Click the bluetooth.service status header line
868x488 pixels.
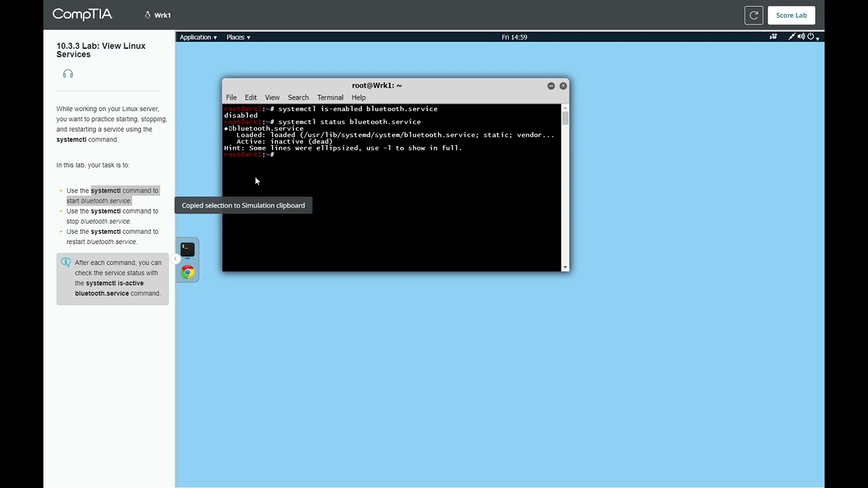[x=264, y=128]
